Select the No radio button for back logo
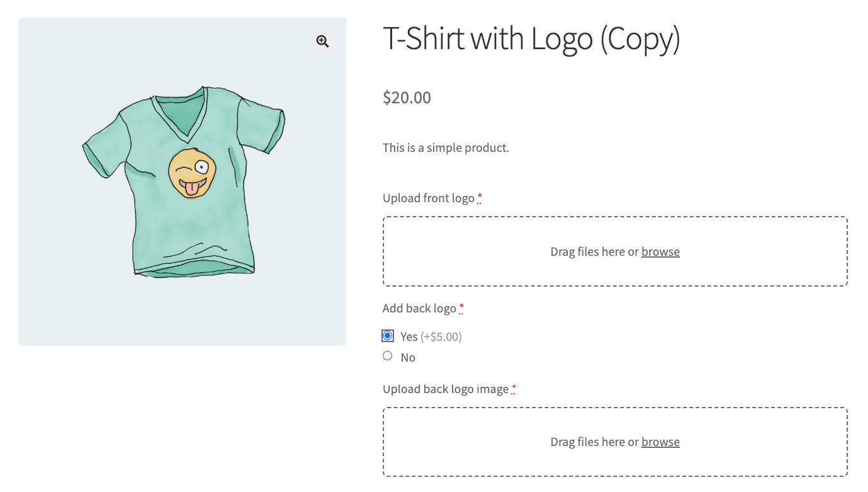The height and width of the screenshot is (492, 868). pos(388,356)
